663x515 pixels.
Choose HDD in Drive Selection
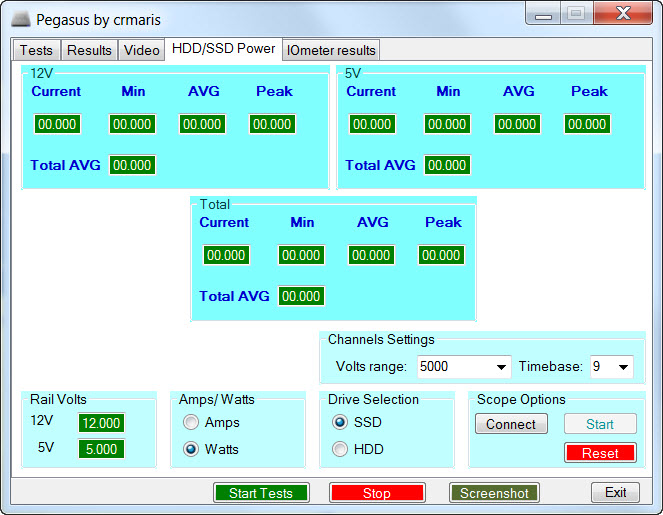(x=340, y=449)
